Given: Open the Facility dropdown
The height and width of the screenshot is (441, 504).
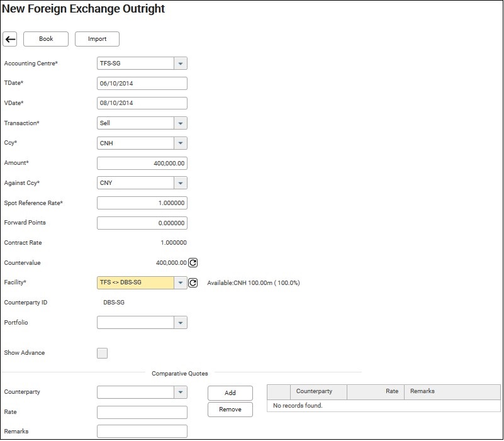Looking at the screenshot, I should [x=181, y=283].
